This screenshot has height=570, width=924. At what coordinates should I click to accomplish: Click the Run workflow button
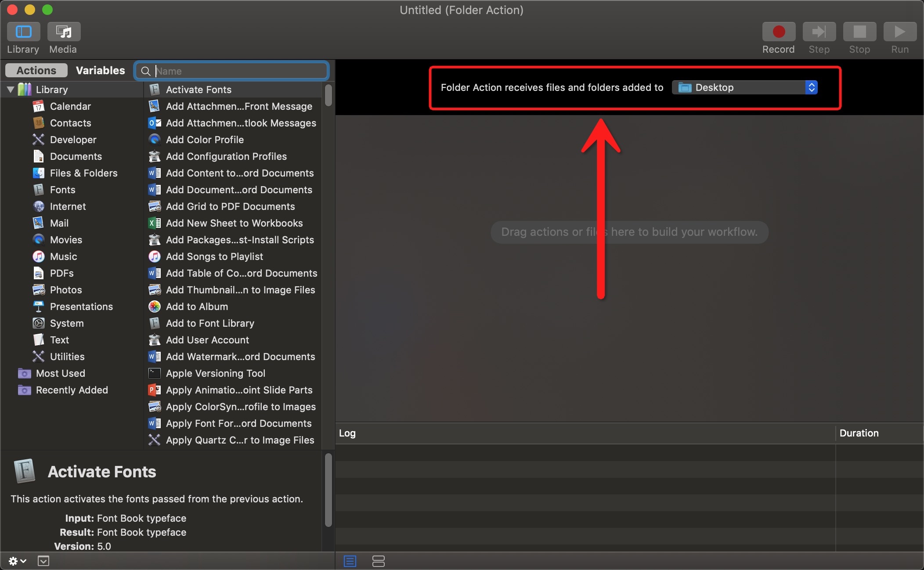pos(899,32)
